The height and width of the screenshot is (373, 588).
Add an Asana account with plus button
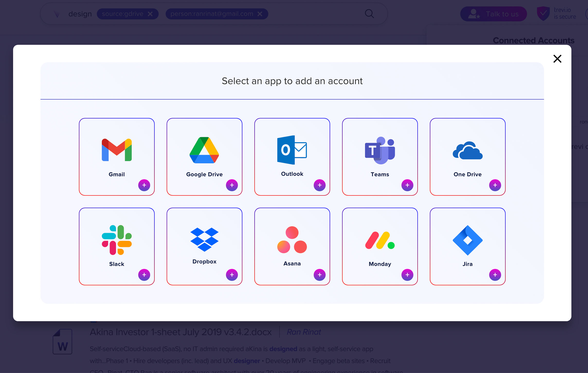coord(320,275)
